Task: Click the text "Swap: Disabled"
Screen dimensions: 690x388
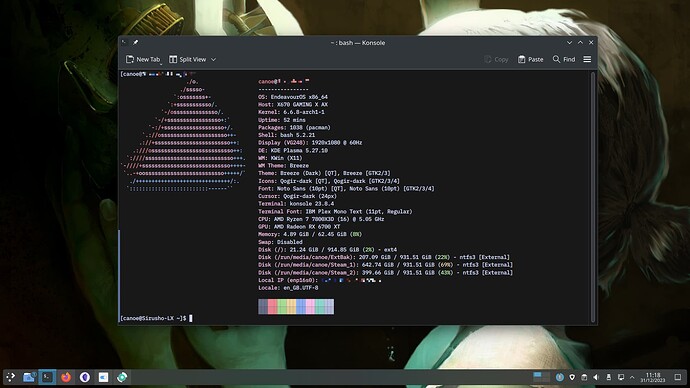Action: pos(280,242)
